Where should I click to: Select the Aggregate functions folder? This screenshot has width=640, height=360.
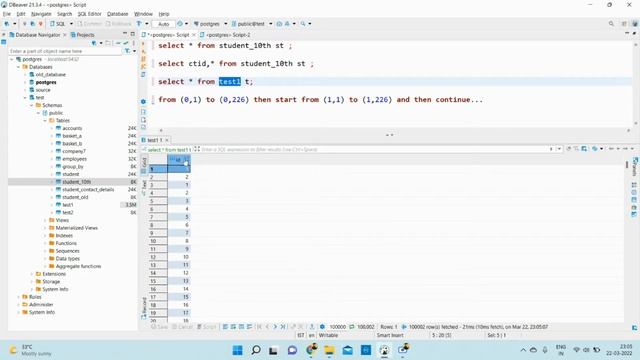click(78, 266)
